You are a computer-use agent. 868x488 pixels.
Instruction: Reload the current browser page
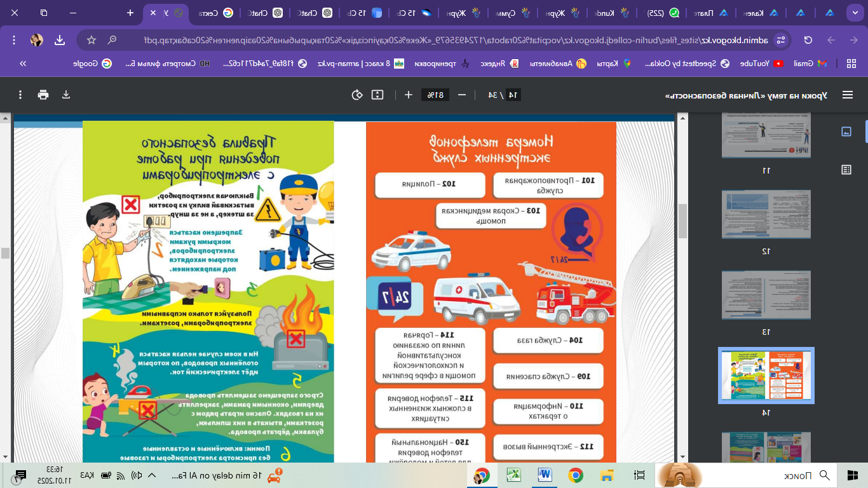(808, 40)
